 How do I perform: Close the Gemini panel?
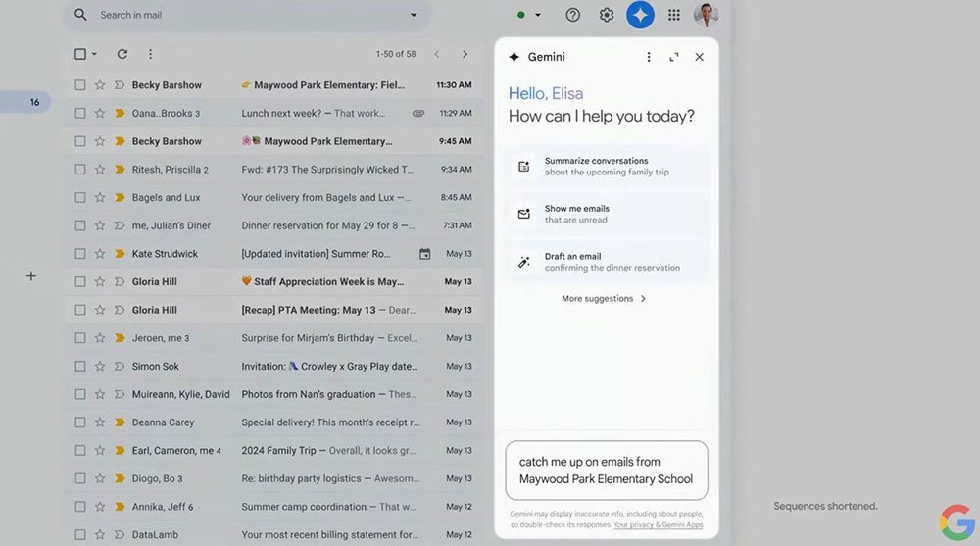pyautogui.click(x=700, y=57)
